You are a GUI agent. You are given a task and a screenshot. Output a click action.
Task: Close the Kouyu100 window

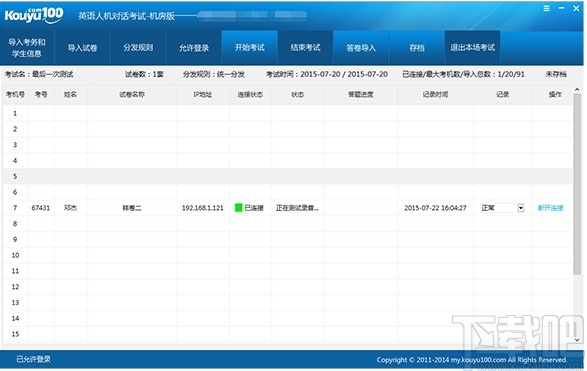pos(576,8)
